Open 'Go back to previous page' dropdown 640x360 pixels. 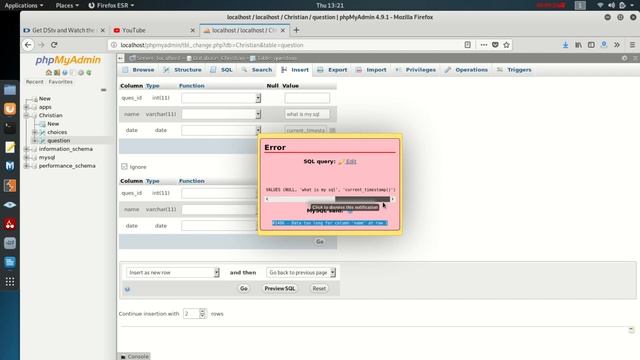click(x=301, y=272)
